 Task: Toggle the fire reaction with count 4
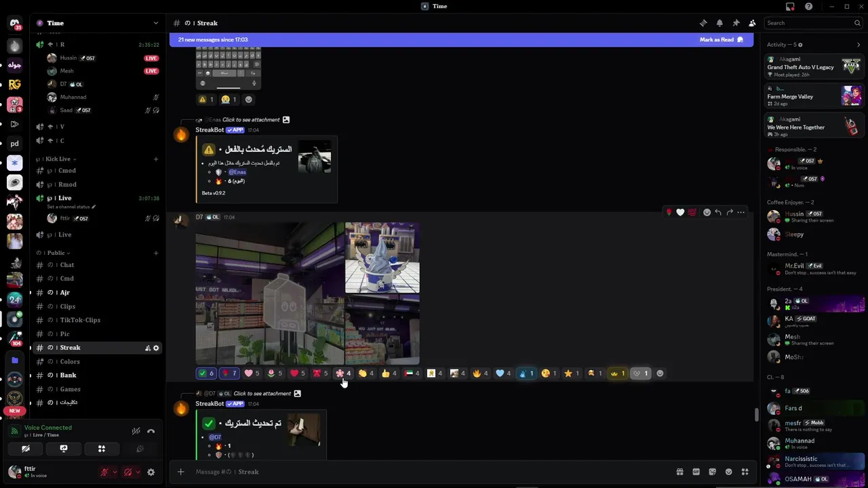click(480, 373)
